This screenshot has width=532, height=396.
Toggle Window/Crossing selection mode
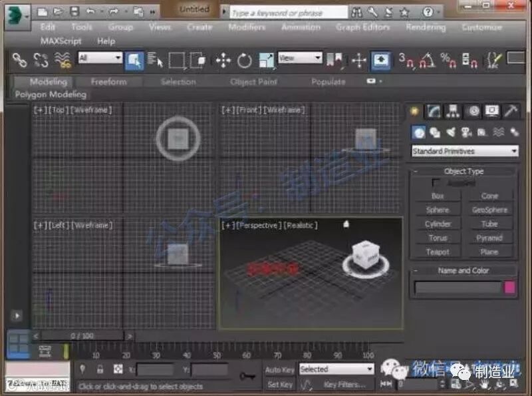[198, 61]
